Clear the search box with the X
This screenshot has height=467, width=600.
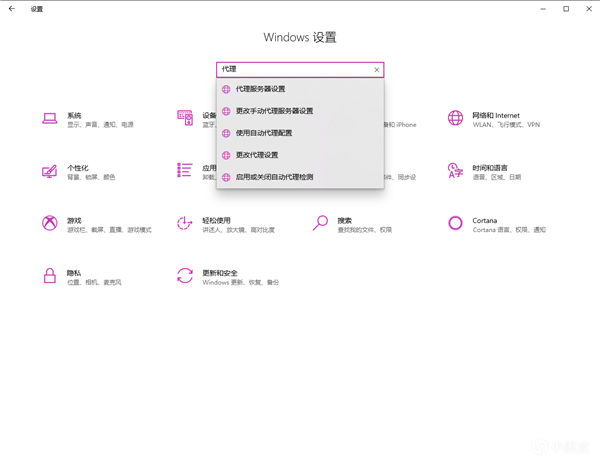click(377, 70)
